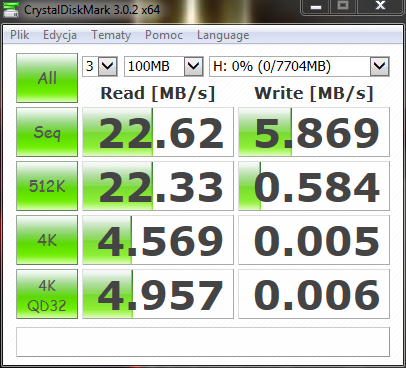This screenshot has width=406, height=368.
Task: Select the Seq read result 22.62
Action: [158, 132]
